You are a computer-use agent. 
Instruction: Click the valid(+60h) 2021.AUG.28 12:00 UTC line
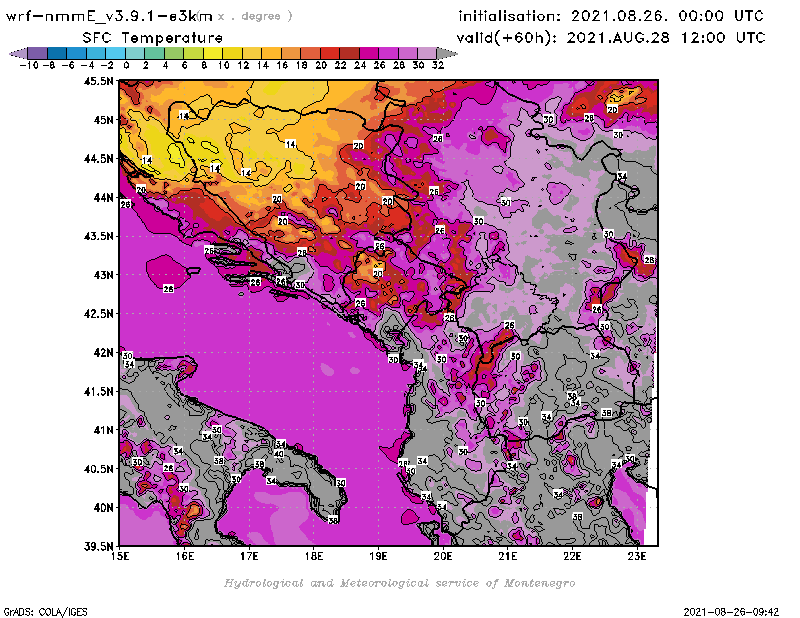[611, 38]
